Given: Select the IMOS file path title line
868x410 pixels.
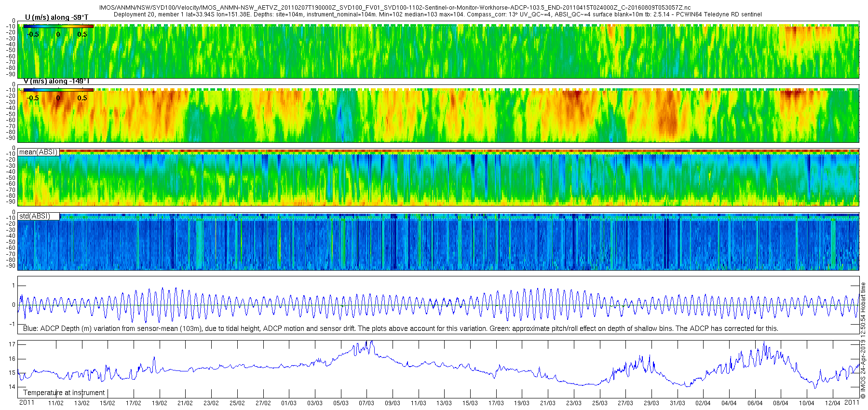Looking at the screenshot, I should tap(394, 8).
